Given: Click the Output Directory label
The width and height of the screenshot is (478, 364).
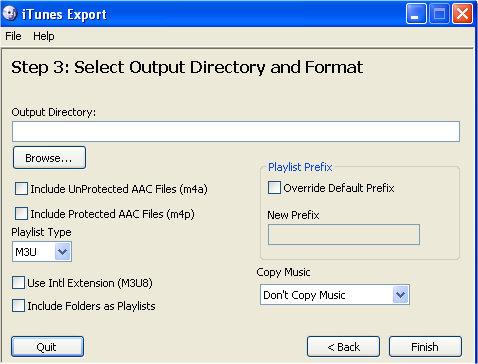Looking at the screenshot, I should point(54,112).
